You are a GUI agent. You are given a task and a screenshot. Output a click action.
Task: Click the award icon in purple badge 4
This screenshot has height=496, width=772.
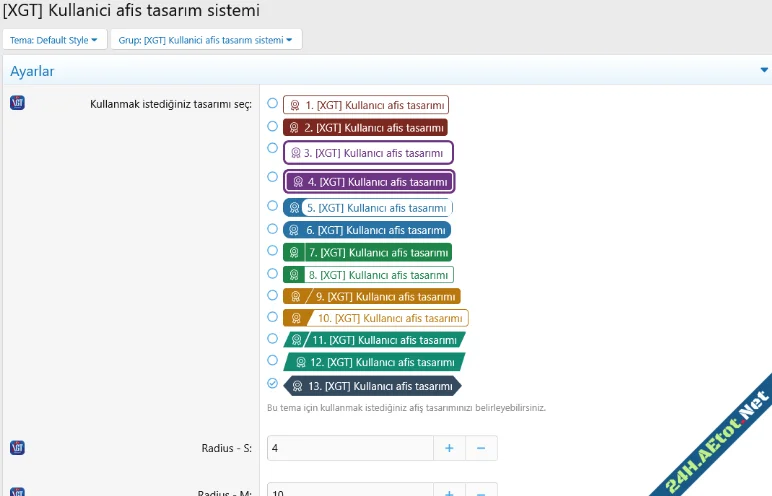pos(298,182)
